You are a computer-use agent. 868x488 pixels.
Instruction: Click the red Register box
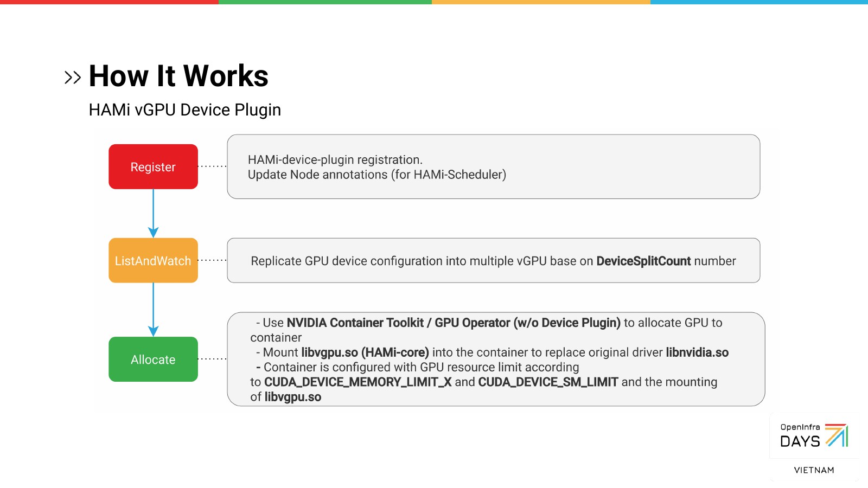point(153,166)
